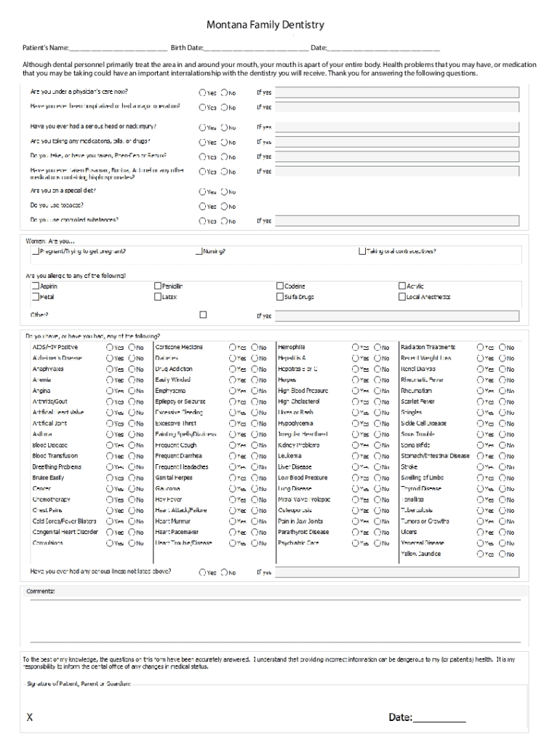Select Yes for Asthma

tap(110, 434)
